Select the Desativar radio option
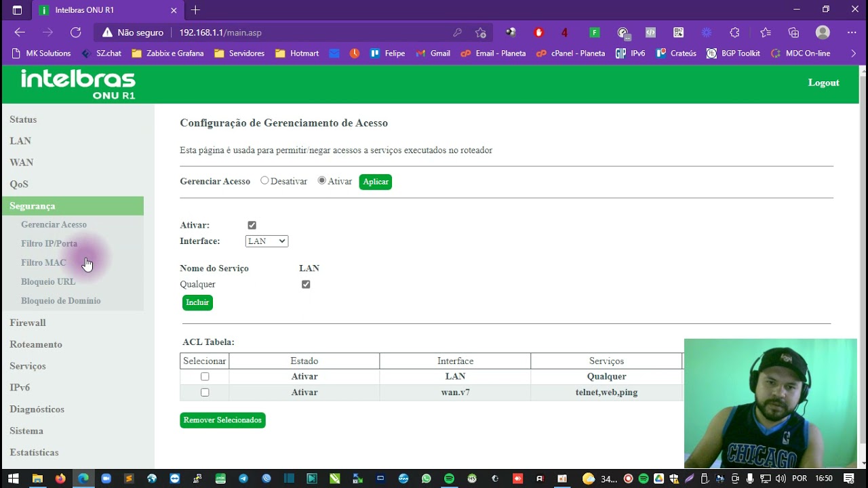The width and height of the screenshot is (868, 488). 264,181
